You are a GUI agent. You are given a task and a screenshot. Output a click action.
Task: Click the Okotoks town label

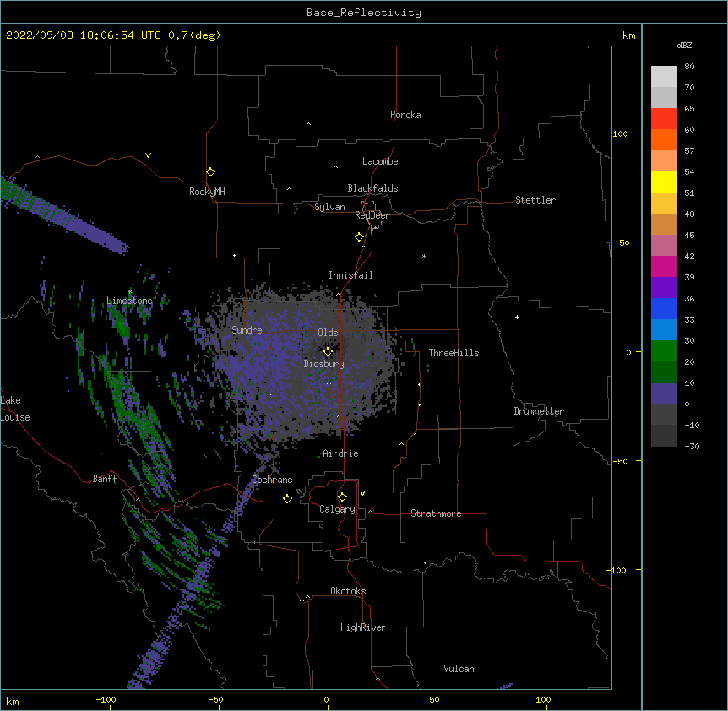tap(348, 591)
